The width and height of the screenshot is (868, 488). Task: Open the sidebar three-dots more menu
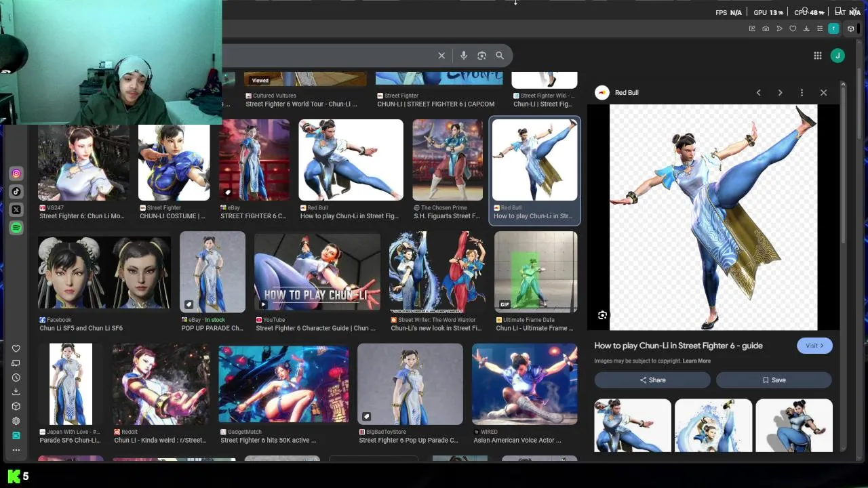[16, 449]
